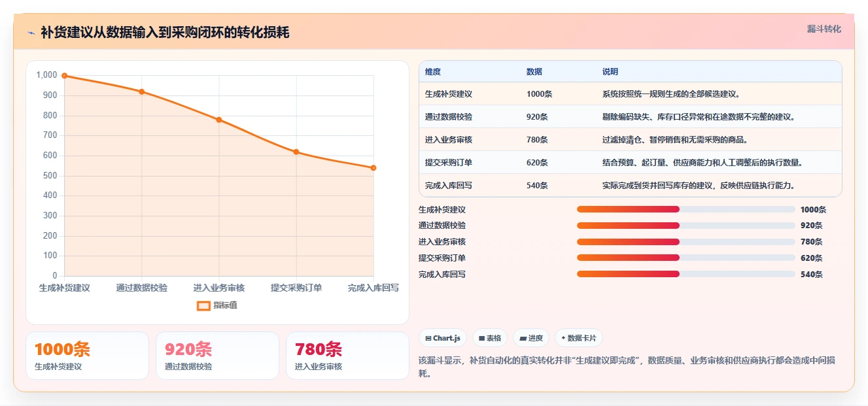The image size is (868, 406).
Task: Select the 进度 tag chip
Action: coord(531,338)
